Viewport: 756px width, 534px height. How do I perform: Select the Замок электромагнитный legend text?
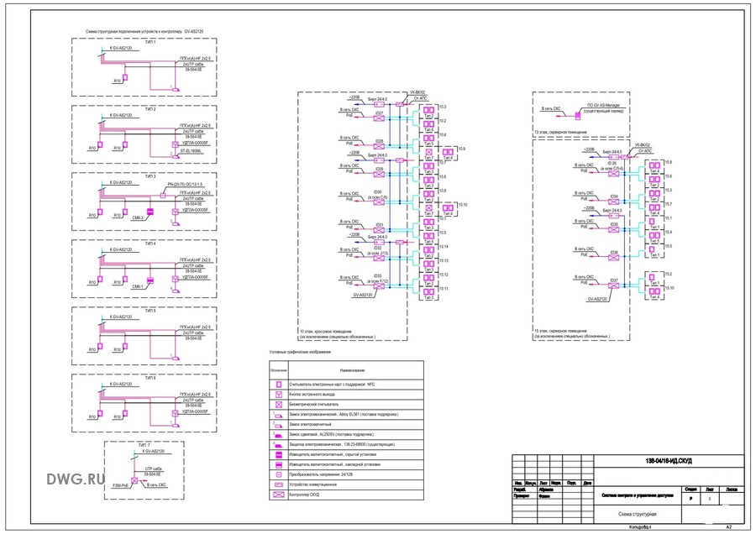310,425
